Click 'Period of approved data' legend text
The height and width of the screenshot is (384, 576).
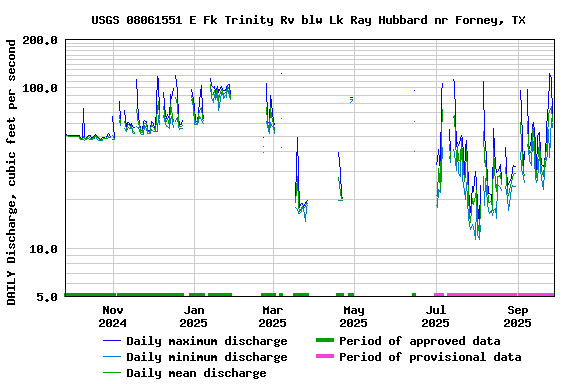420,341
